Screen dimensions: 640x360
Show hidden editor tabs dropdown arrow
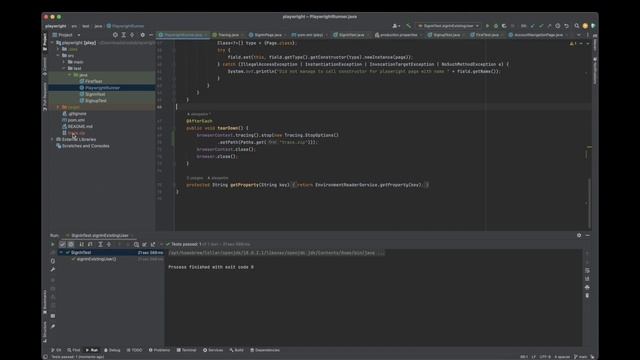point(579,35)
